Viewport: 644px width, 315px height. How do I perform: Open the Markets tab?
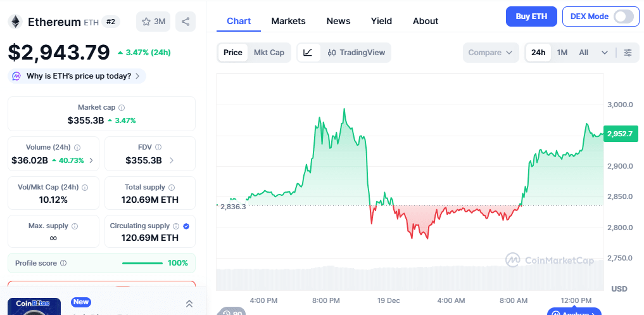[x=288, y=21]
